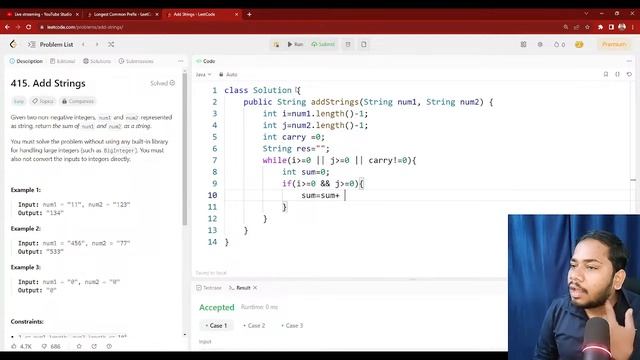Open the notes icon in top toolbar

tap(364, 44)
